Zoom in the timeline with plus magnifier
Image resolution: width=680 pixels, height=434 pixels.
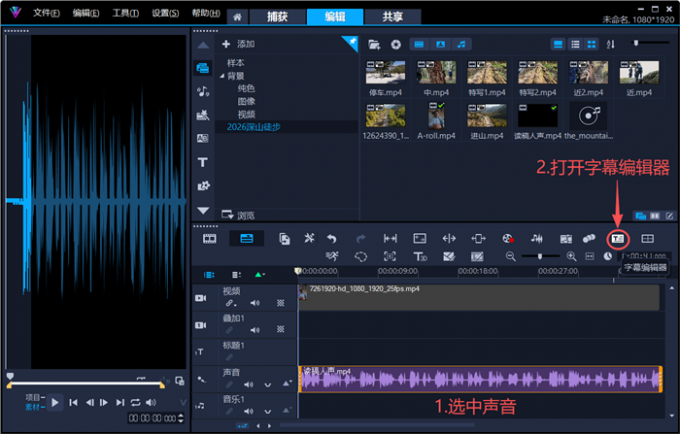coord(571,256)
